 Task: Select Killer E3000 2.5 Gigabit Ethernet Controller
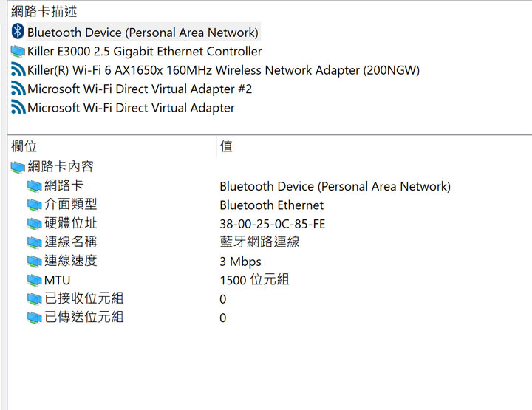pos(145,52)
